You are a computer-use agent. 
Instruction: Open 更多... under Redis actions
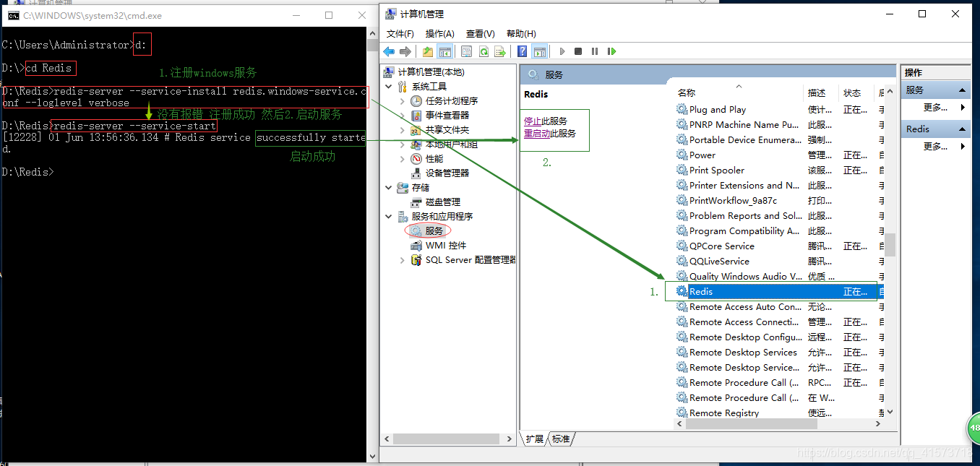pos(935,147)
